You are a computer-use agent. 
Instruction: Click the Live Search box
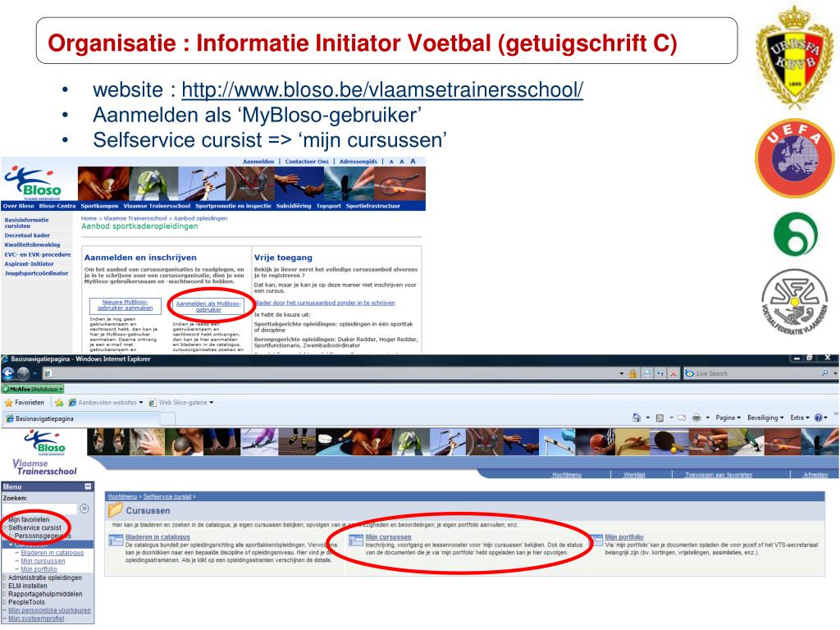[x=751, y=373]
